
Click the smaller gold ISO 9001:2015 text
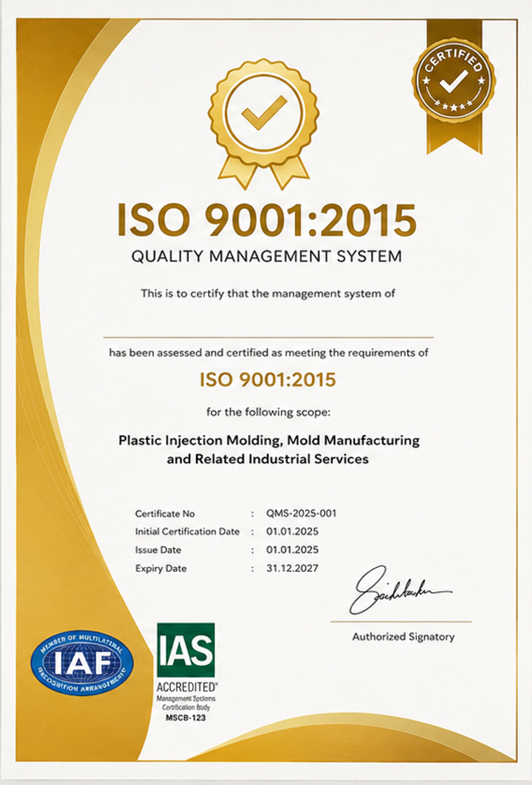(268, 380)
